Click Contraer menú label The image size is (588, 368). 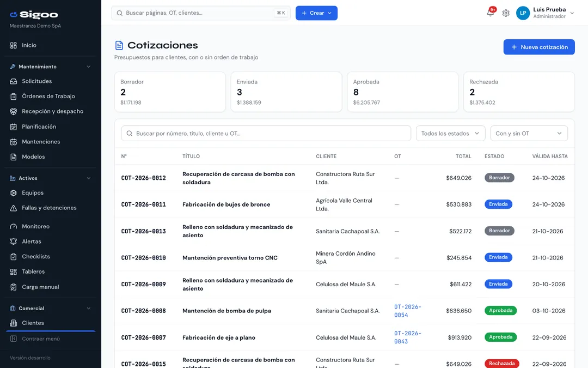[x=41, y=339]
